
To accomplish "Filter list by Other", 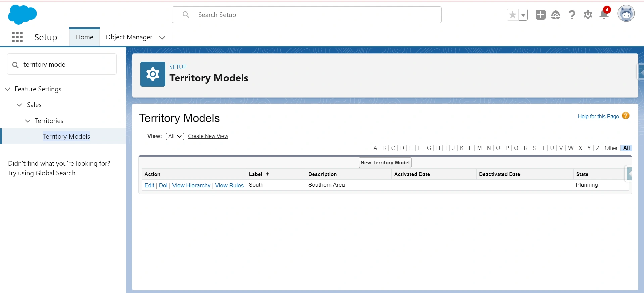I will point(611,148).
